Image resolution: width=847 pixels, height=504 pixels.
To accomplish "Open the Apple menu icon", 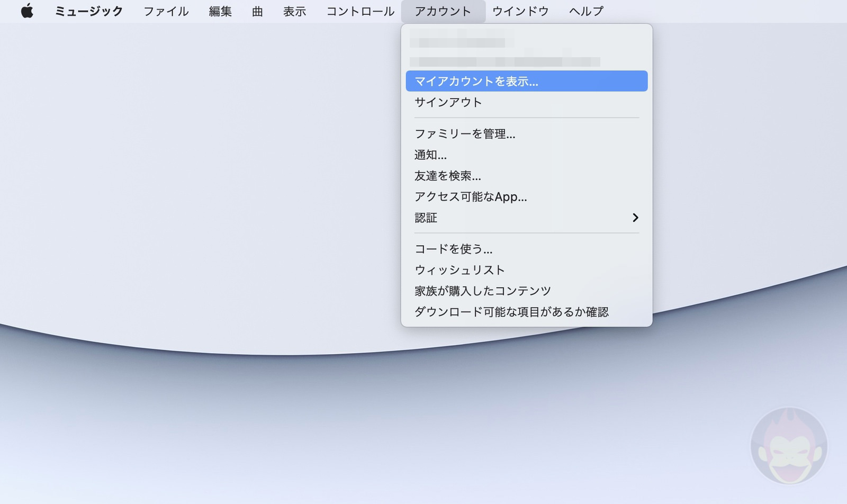I will click(27, 11).
